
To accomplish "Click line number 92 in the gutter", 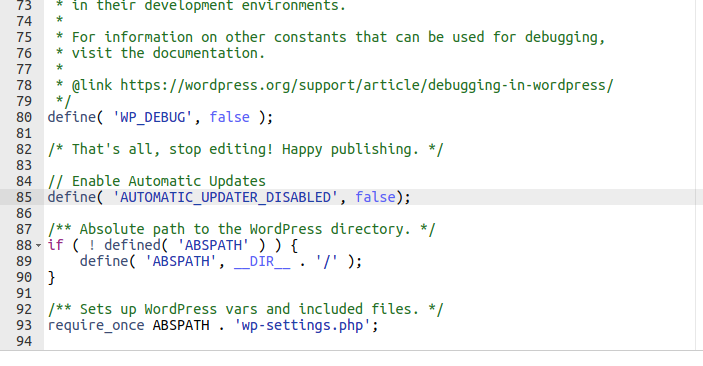I will coord(24,309).
